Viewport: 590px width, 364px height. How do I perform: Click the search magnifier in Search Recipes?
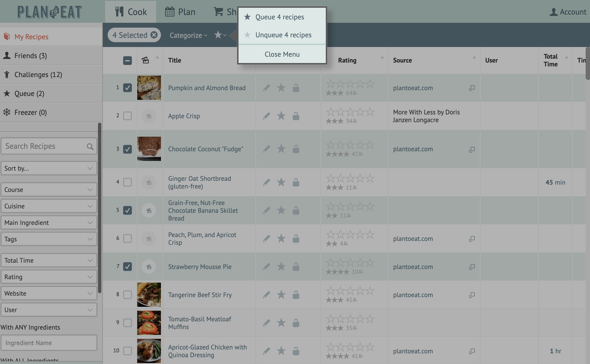(90, 146)
